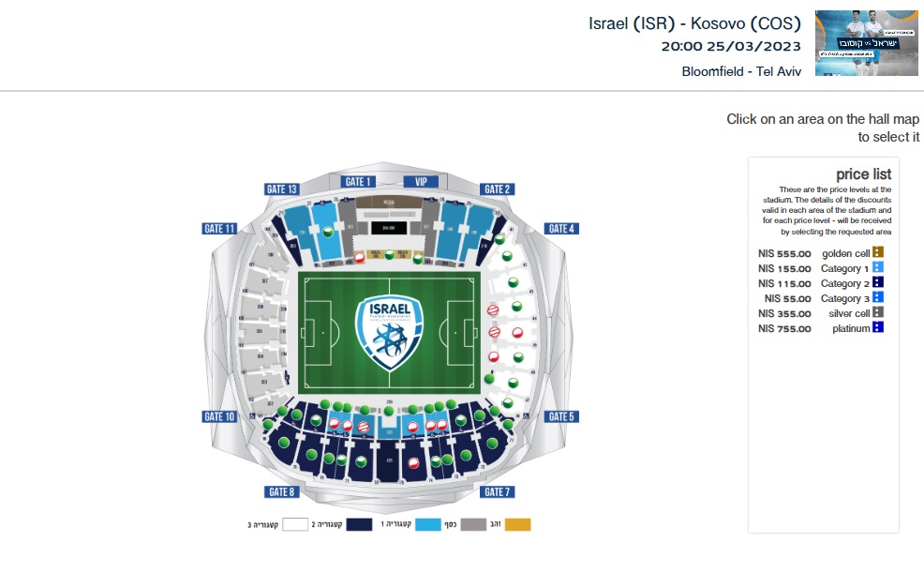This screenshot has height=573, width=924.
Task: Open the Israel vs Kosovo match banner thumbnail
Action: pyautogui.click(x=866, y=43)
